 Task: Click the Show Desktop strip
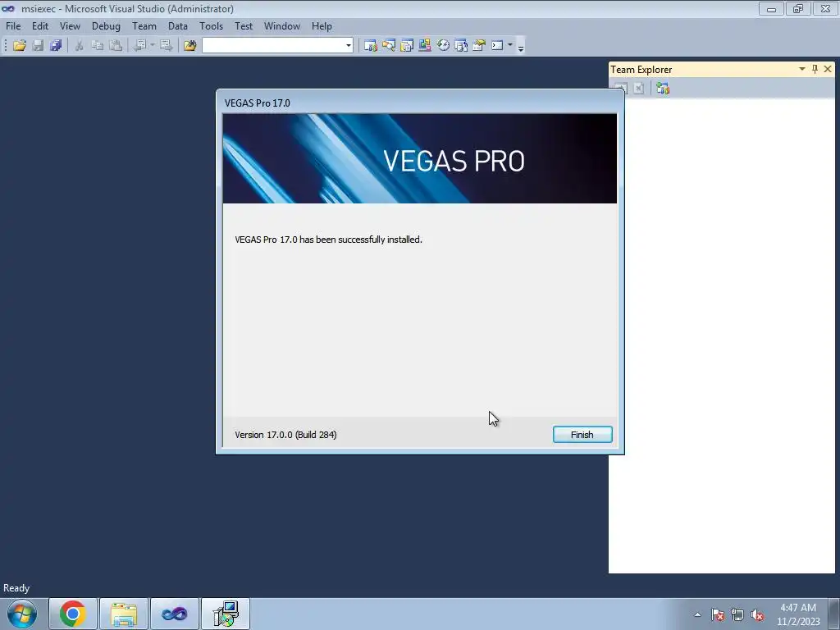[x=834, y=614]
